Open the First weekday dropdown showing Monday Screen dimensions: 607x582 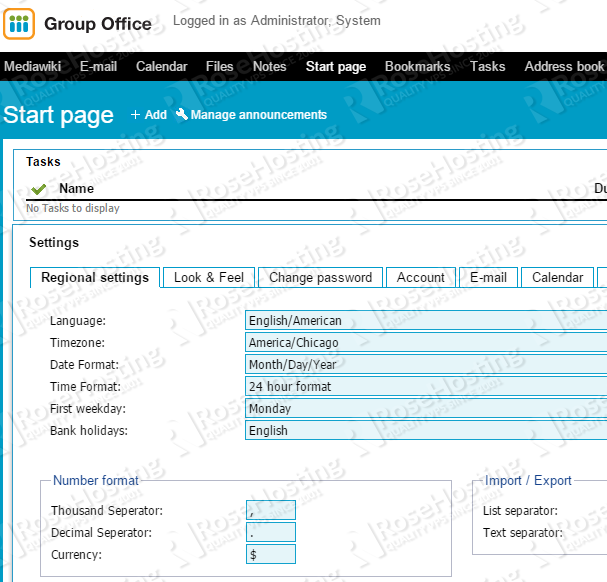[x=426, y=409]
